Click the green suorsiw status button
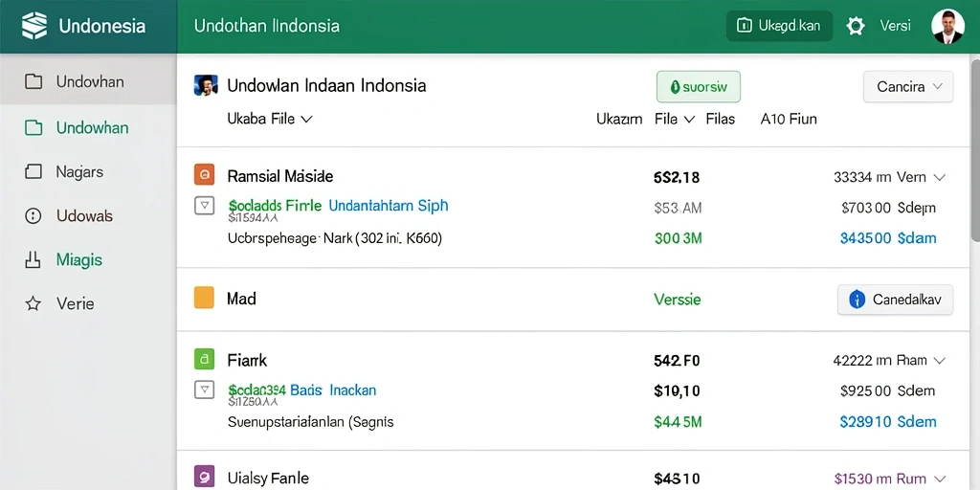 (x=698, y=87)
